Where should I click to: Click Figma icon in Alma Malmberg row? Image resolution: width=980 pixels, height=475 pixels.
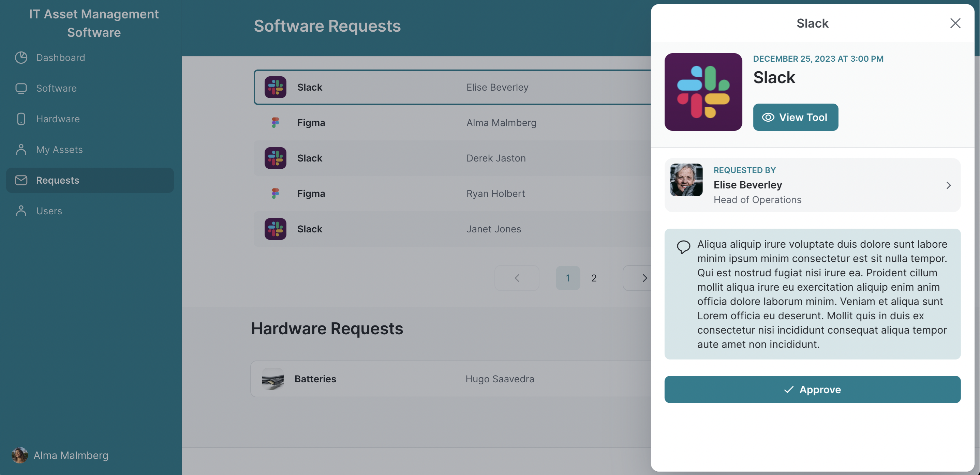tap(275, 122)
